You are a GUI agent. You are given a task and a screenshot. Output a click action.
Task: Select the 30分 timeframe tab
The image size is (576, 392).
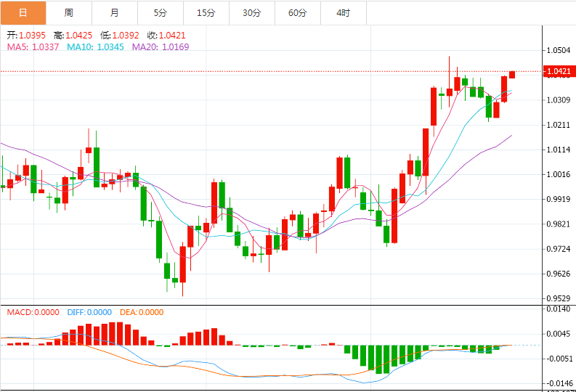[251, 13]
